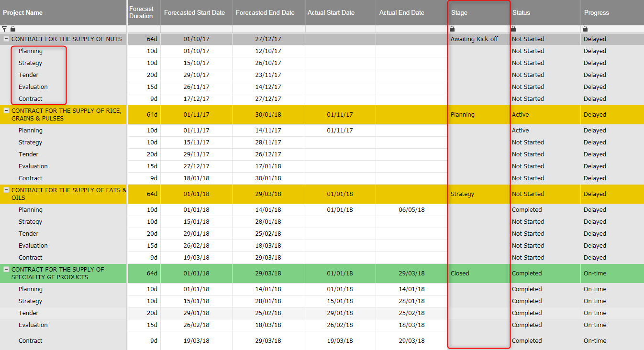The image size is (644, 350).
Task: Toggle the lock icon in the Progress column
Action: [x=585, y=29]
